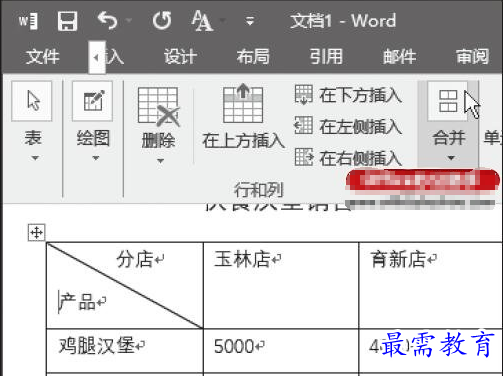The height and width of the screenshot is (376, 503).
Task: Expand the 合并 group dropdown
Action: (451, 158)
